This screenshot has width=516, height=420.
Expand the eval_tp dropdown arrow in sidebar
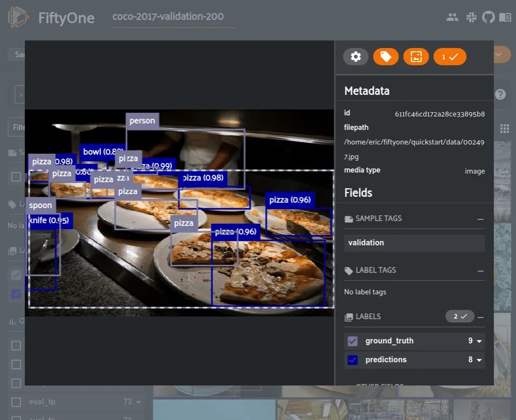click(138, 402)
